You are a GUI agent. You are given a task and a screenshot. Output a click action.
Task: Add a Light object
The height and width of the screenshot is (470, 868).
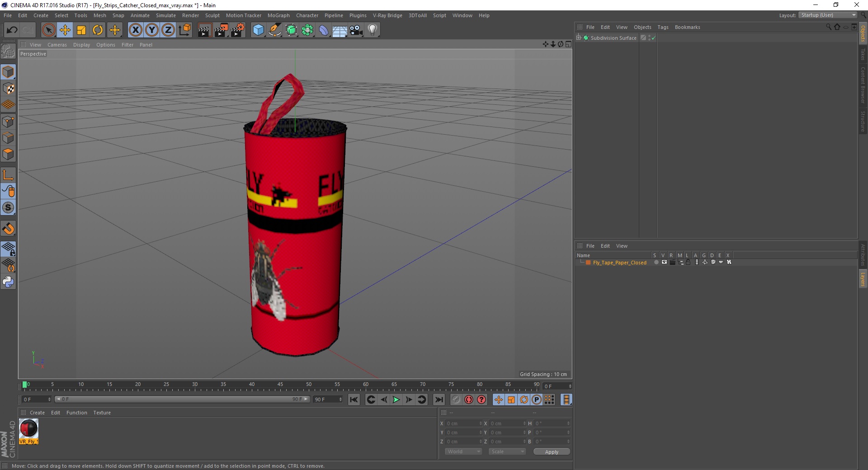coord(373,30)
